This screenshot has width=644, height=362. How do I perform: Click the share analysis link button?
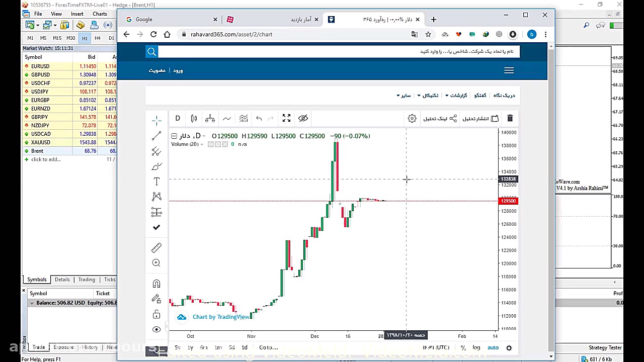coord(440,118)
